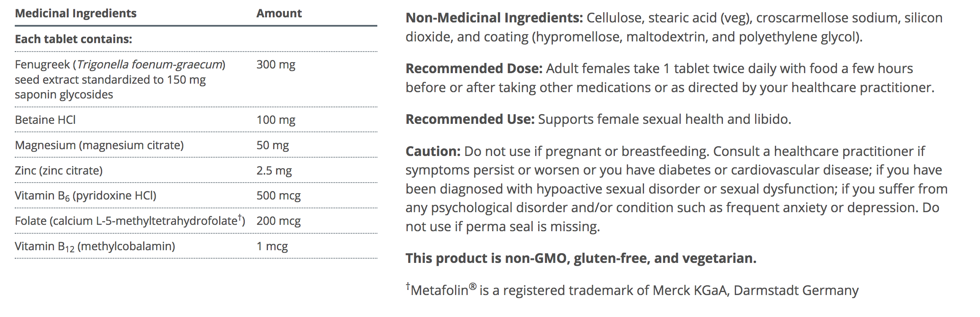Click the 300 mg amount value
This screenshot has height=317, width=980.
[276, 65]
